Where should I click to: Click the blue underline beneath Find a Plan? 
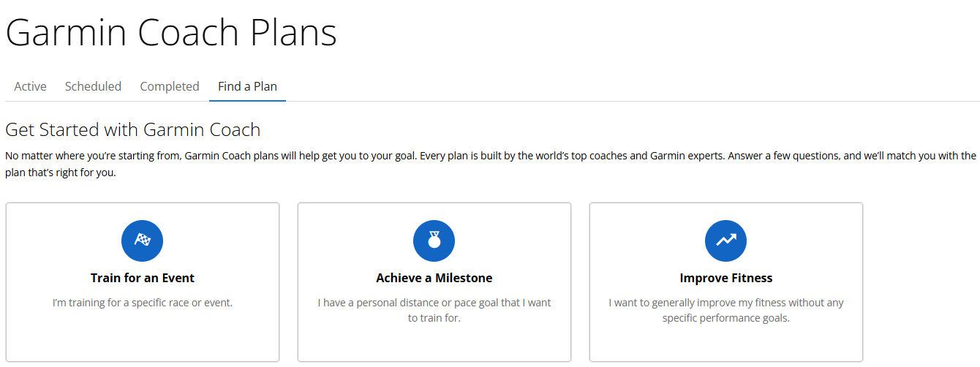(247, 100)
